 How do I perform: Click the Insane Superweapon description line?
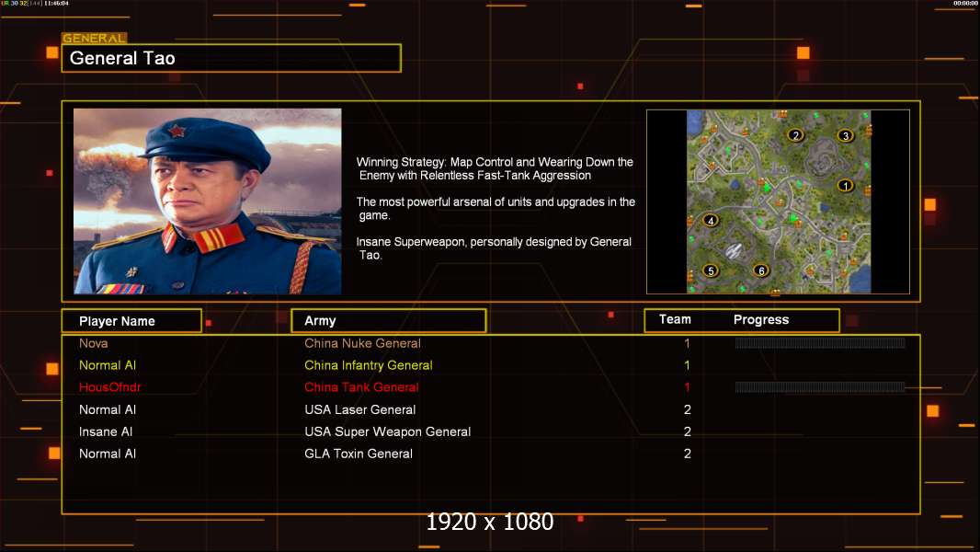[494, 248]
